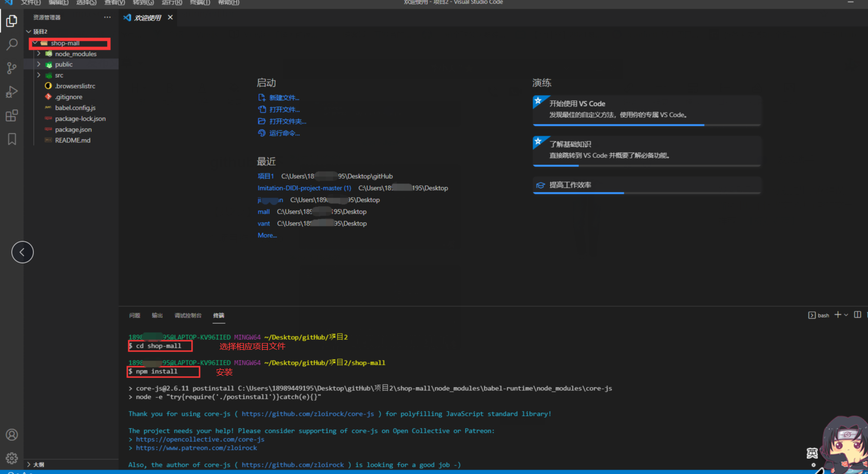This screenshot has height=474, width=868.
Task: Split the terminal panel
Action: click(x=857, y=315)
